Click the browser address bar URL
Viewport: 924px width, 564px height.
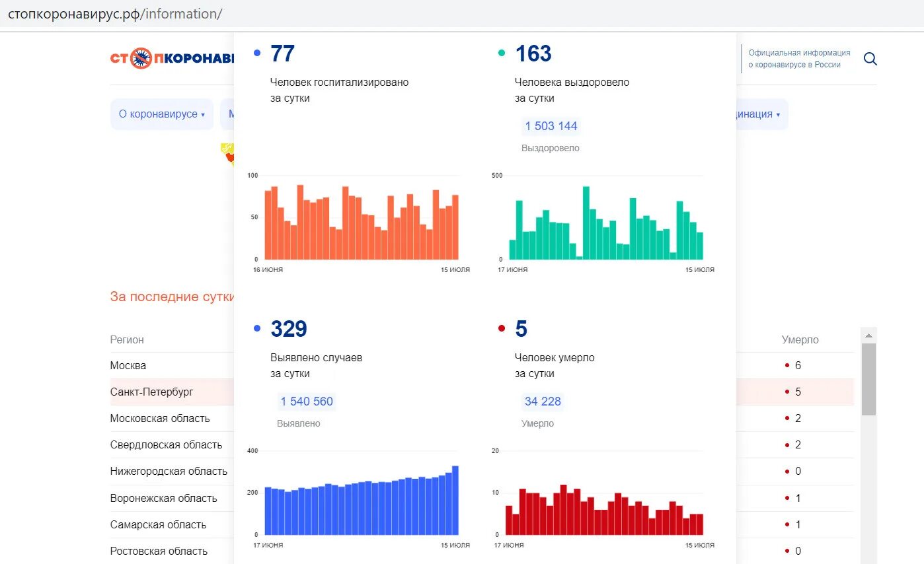point(115,13)
